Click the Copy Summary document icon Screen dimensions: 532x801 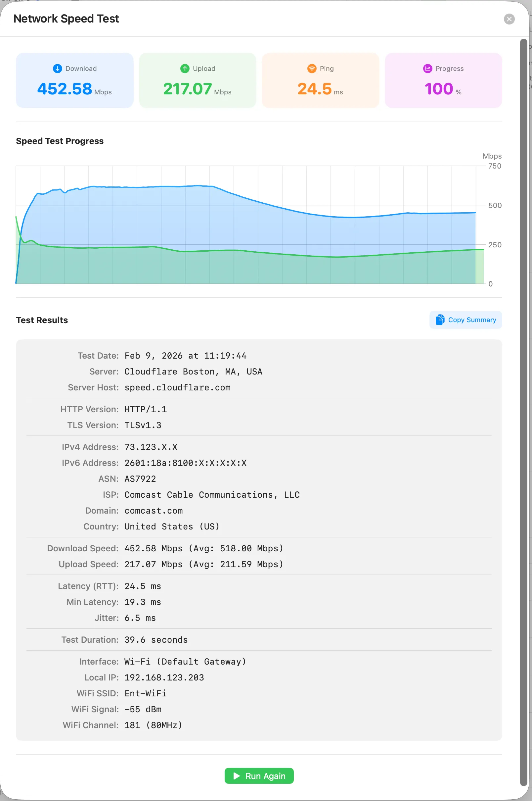(440, 320)
